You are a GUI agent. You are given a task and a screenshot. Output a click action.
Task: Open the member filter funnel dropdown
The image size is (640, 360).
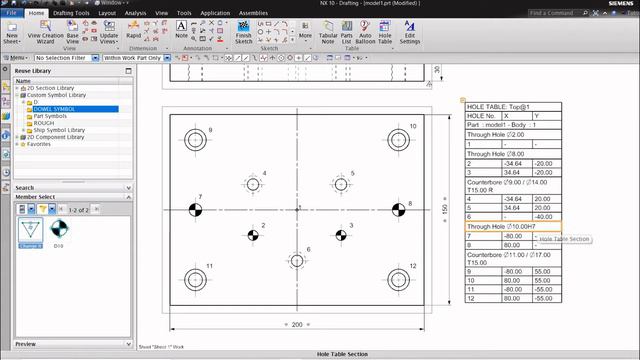52,209
